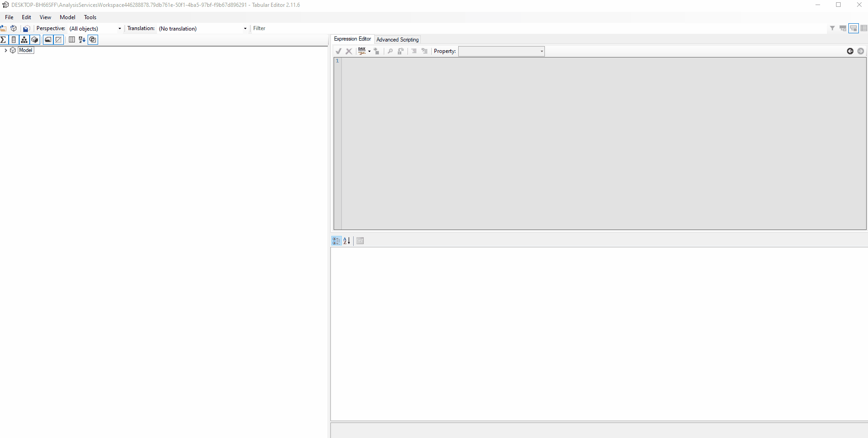Viewport: 868px width, 438px height.
Task: Toggle columns display in tree
Action: (x=14, y=40)
